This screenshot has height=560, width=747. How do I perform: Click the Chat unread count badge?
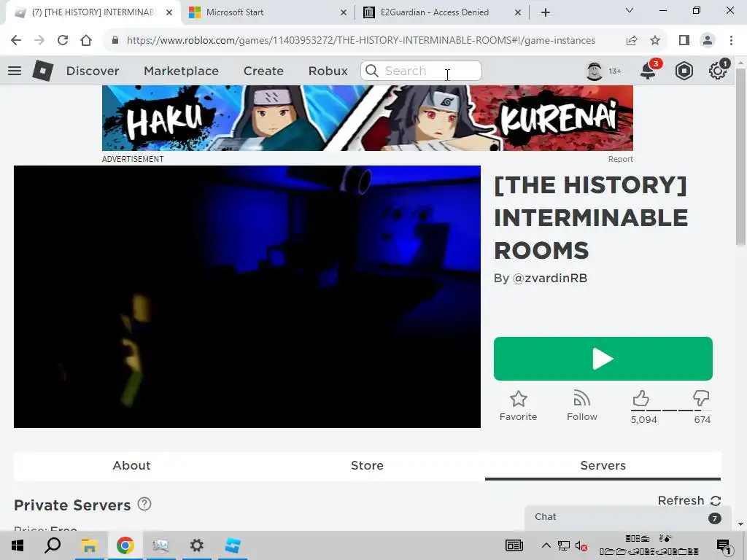[x=714, y=518]
